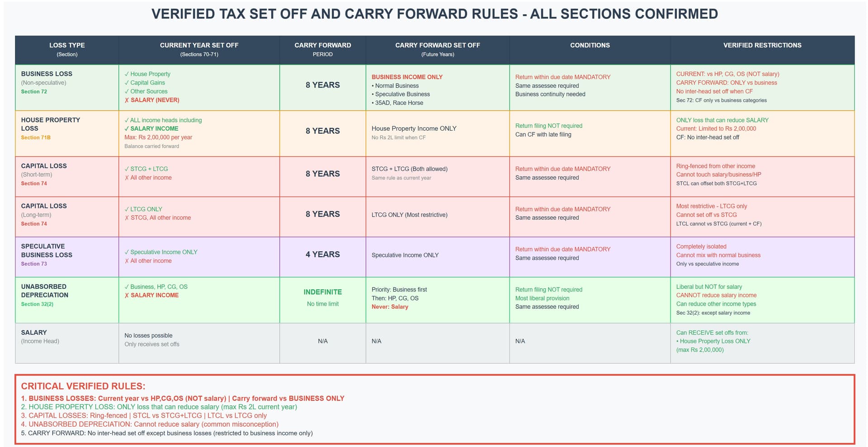Click the Never: Salary note
This screenshot has height=447, width=868.
pyautogui.click(x=390, y=307)
